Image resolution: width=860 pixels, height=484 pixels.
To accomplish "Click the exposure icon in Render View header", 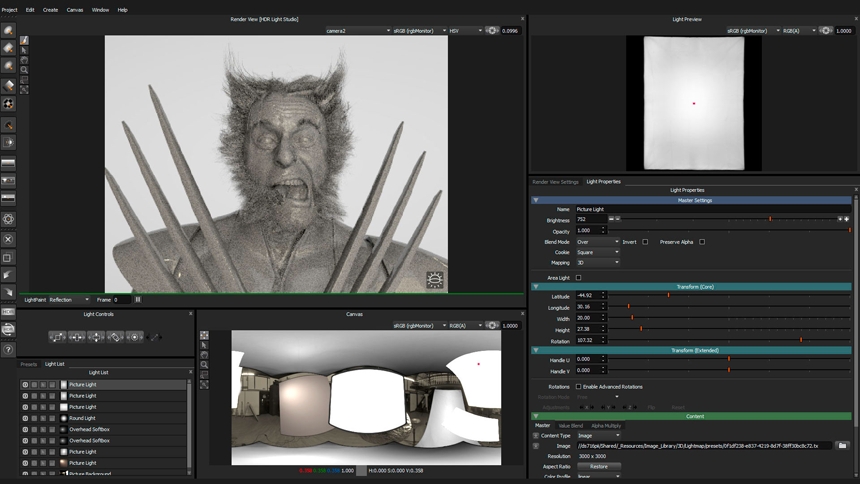I will (492, 31).
